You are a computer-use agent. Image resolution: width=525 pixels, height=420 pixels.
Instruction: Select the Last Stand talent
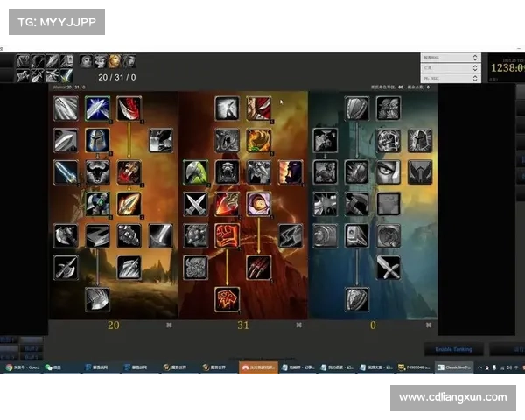click(325, 172)
